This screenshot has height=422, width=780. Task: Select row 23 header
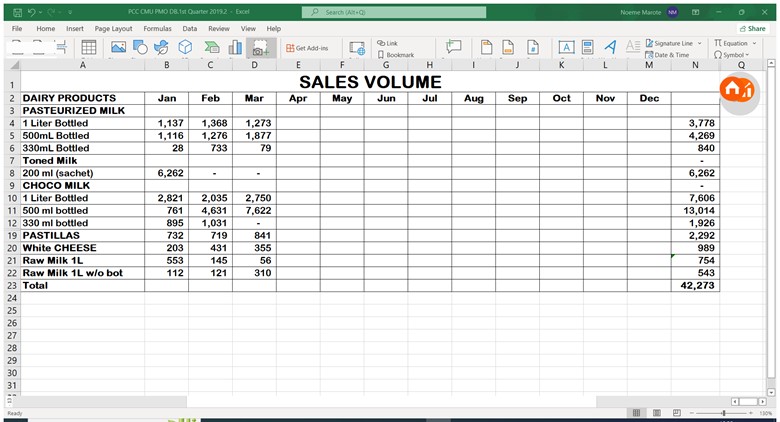click(12, 286)
